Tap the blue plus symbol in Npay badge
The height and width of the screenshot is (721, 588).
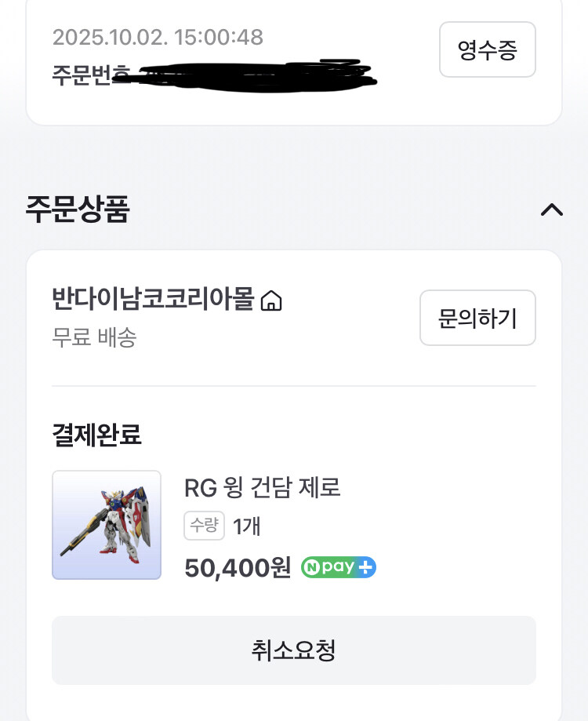tap(366, 567)
